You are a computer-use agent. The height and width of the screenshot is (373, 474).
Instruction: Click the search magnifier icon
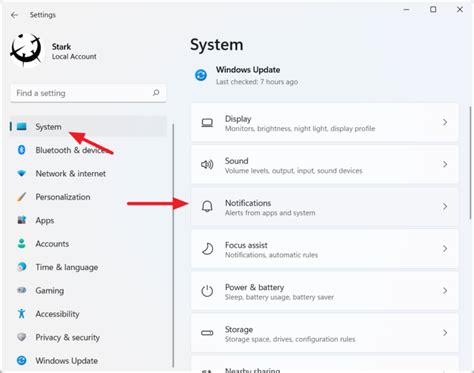pyautogui.click(x=156, y=93)
